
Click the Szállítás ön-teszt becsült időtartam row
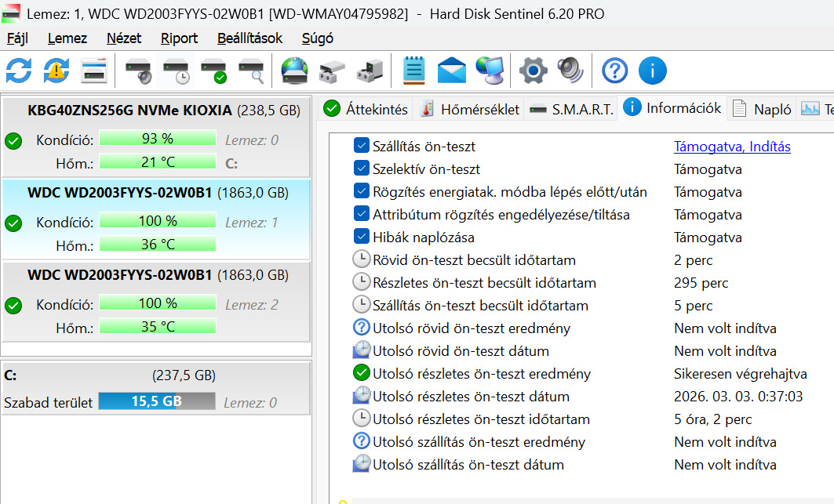coord(533,305)
